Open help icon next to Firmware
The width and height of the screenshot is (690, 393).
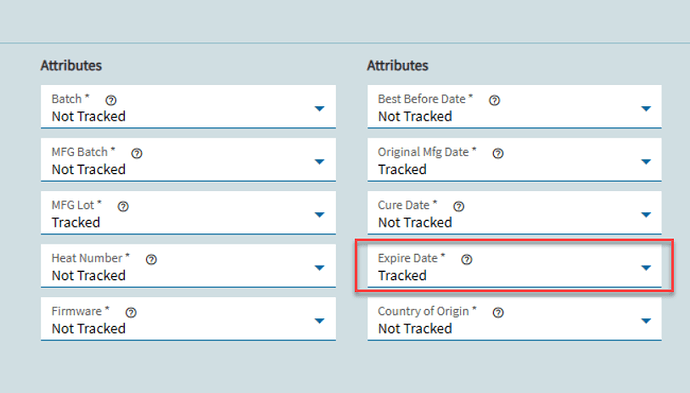tap(131, 312)
